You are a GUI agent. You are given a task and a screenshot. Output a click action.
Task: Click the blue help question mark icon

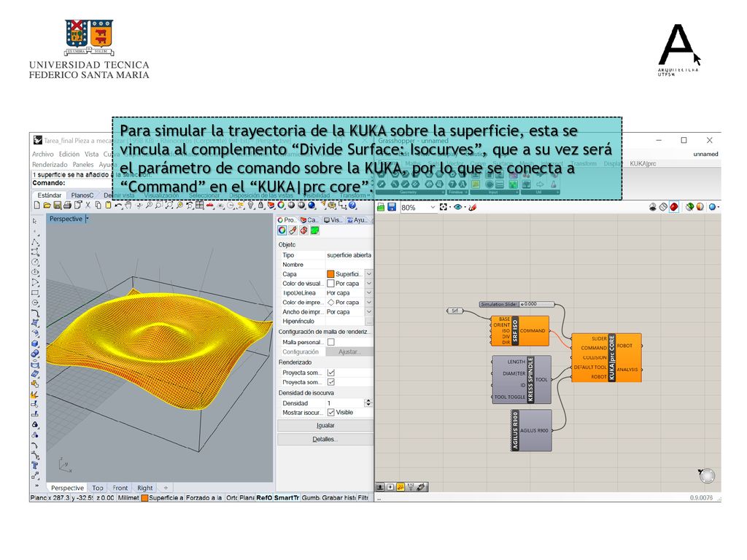(x=352, y=205)
